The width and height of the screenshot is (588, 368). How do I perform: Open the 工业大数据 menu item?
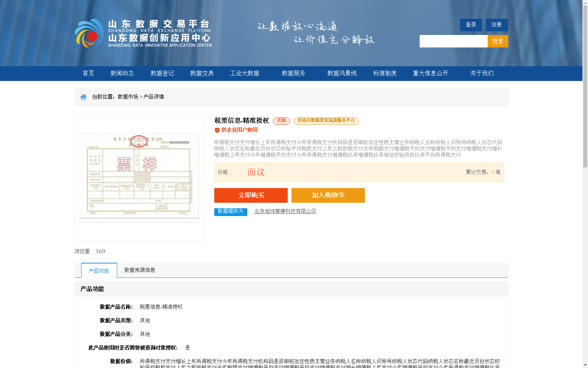245,73
